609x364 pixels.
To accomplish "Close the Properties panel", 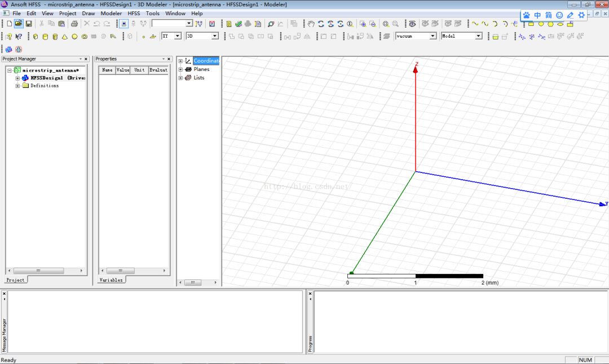I will tap(169, 59).
